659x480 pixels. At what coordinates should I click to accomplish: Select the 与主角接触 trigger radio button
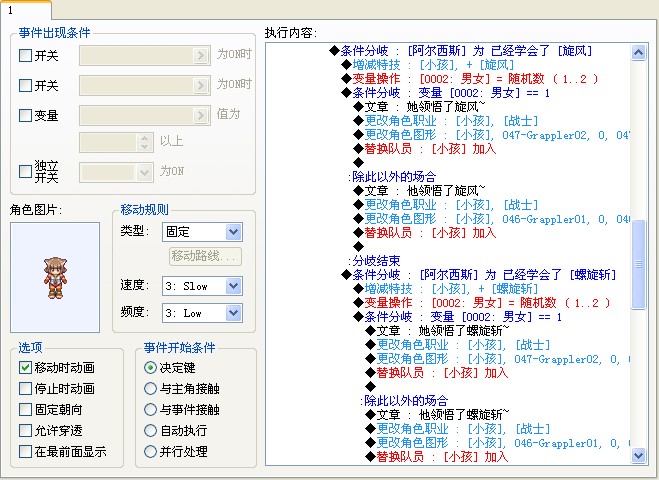(x=150, y=388)
